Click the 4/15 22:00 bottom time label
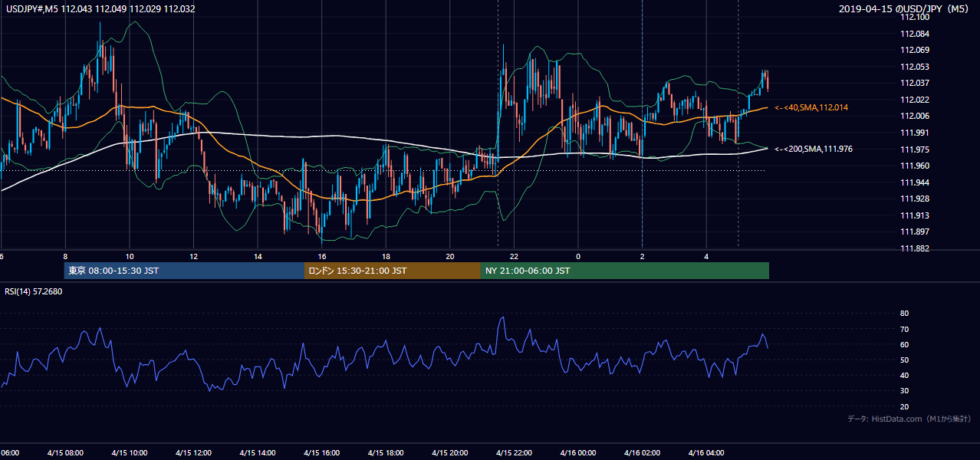The image size is (980, 460). click(514, 453)
